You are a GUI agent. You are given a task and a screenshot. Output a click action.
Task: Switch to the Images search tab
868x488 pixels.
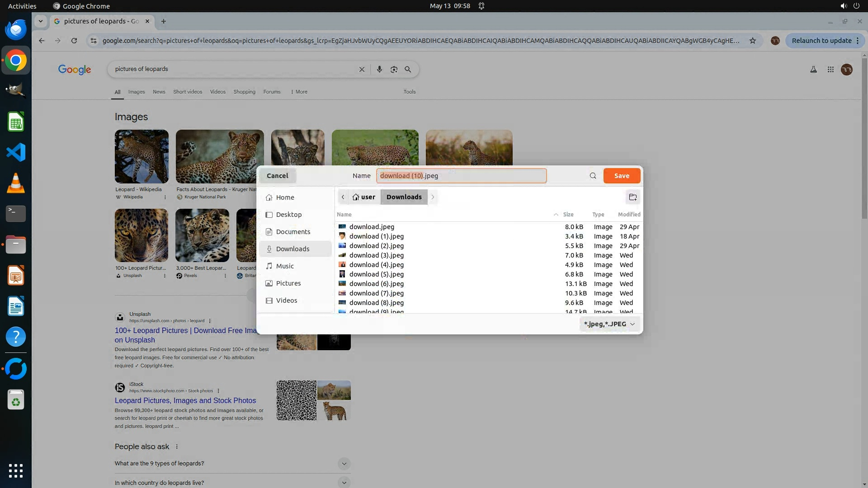coord(137,92)
